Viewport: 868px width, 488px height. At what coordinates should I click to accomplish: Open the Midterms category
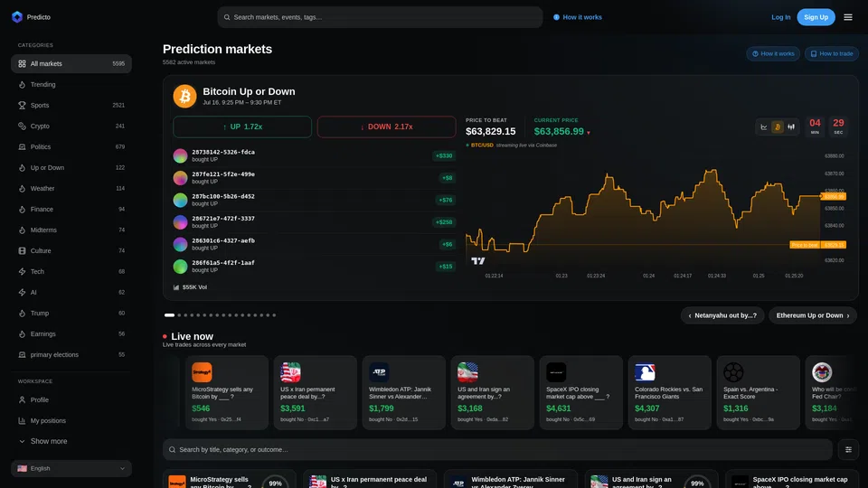click(71, 230)
